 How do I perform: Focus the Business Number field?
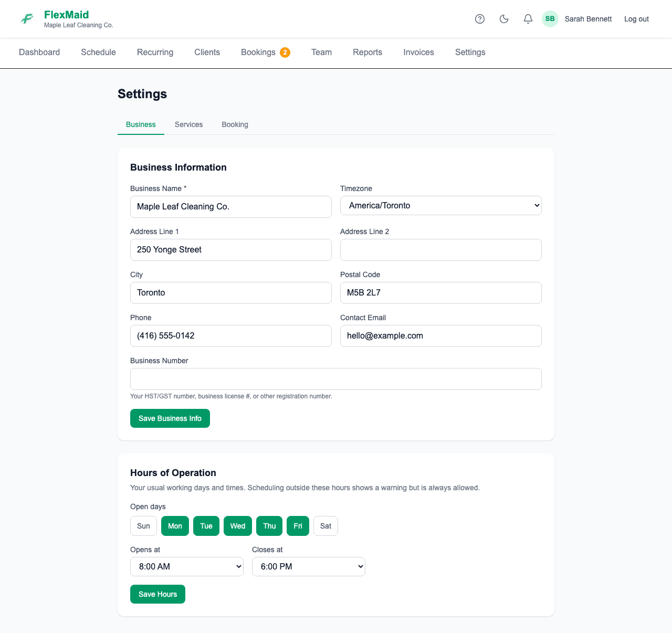(x=336, y=379)
